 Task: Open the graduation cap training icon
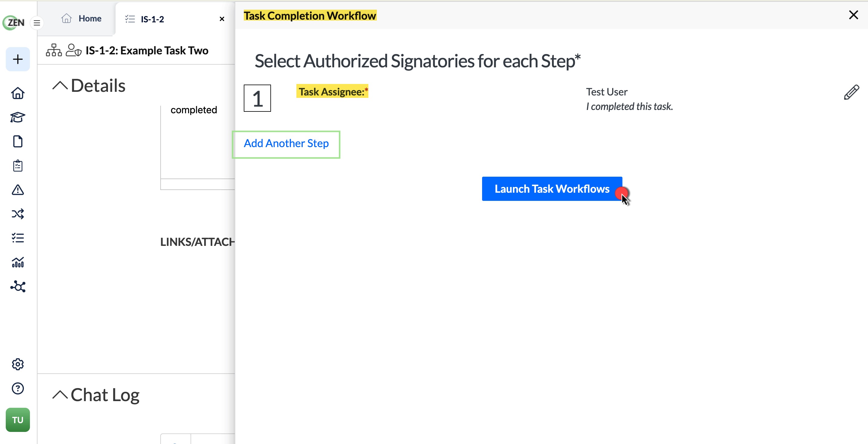[x=18, y=117]
